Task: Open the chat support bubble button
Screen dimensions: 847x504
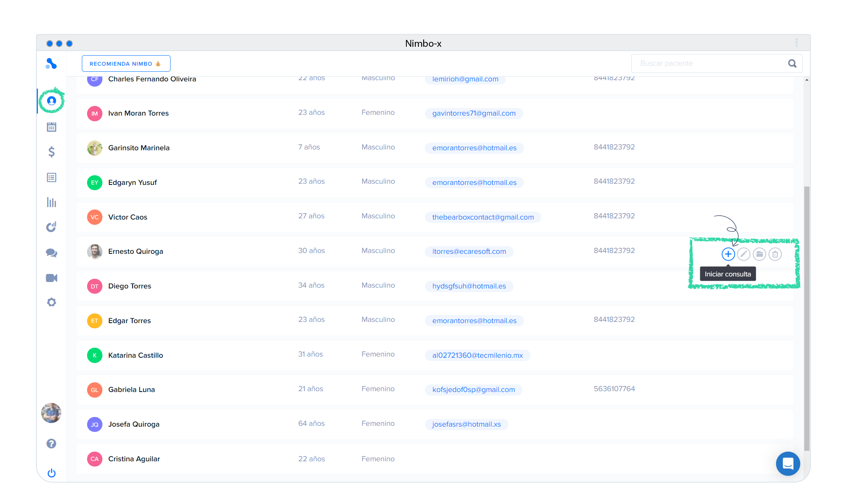Action: click(788, 464)
